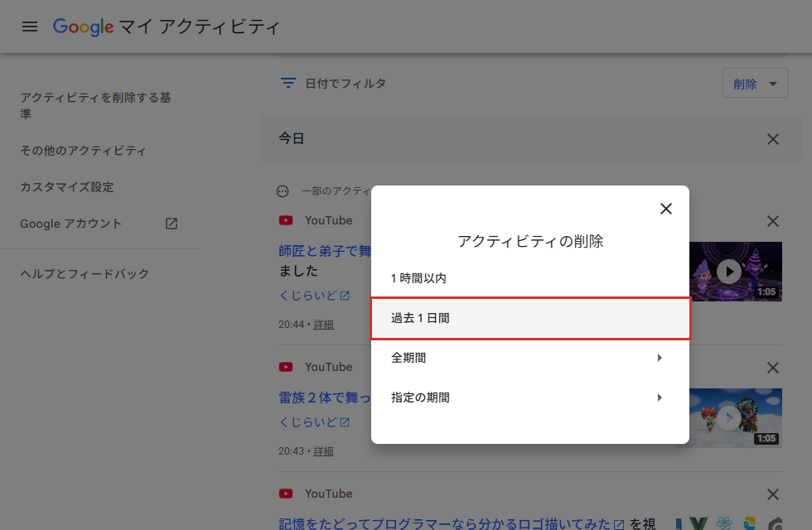Select 1 時間以内 in the delete dialog

click(x=529, y=278)
